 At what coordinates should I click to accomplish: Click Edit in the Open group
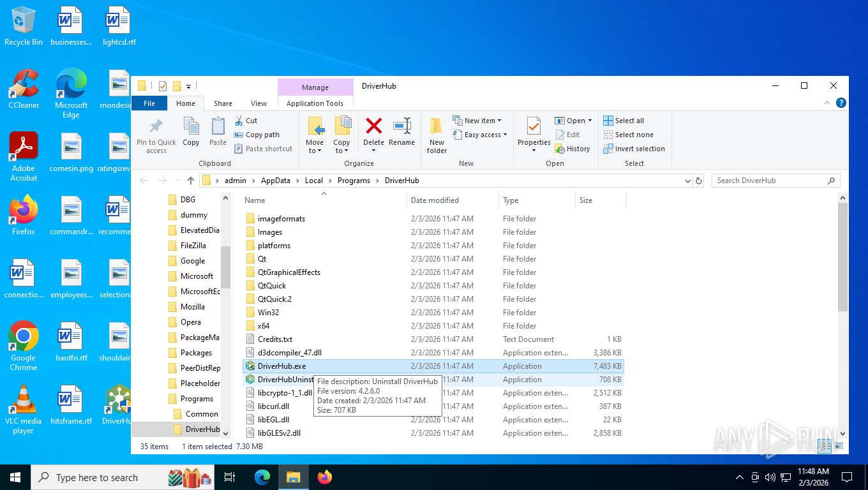567,135
